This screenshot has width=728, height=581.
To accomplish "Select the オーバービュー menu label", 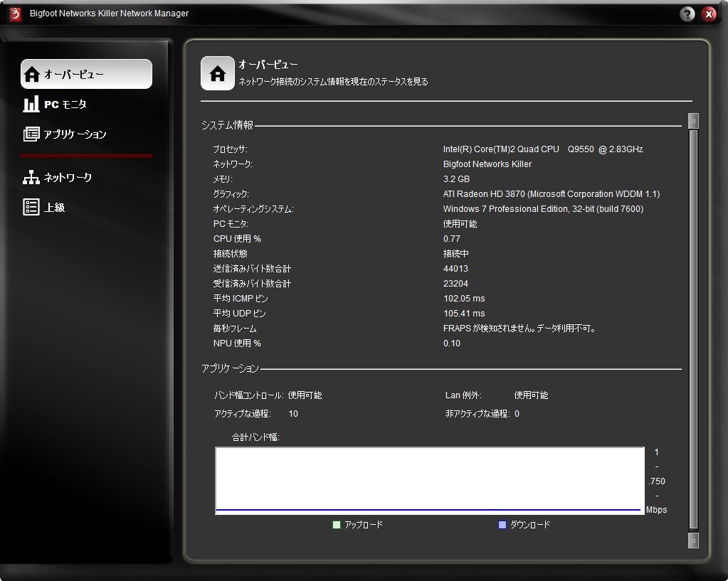I will (x=74, y=75).
